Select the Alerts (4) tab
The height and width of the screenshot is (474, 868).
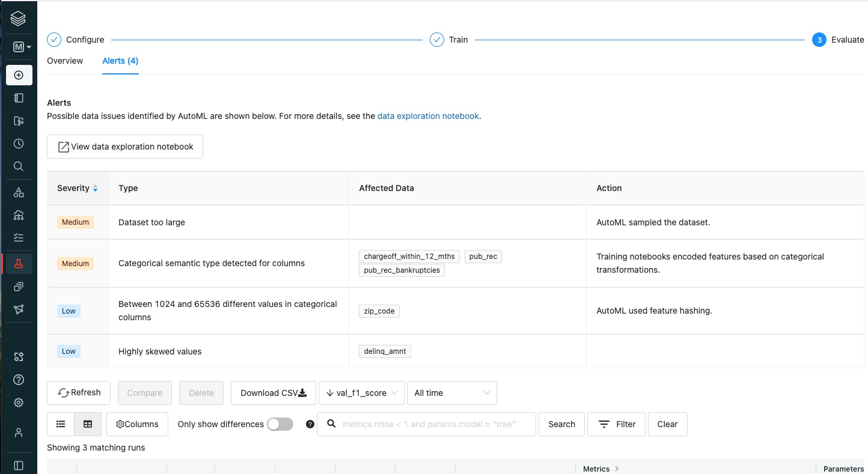point(120,61)
